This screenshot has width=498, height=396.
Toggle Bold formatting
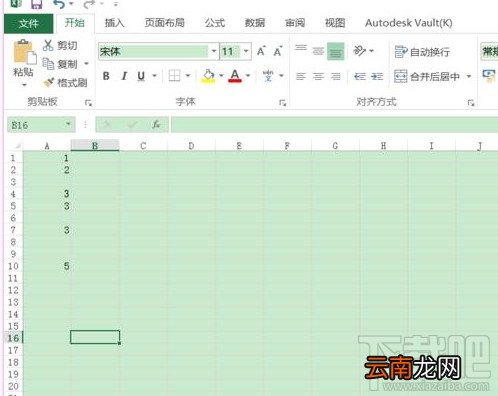click(x=106, y=76)
